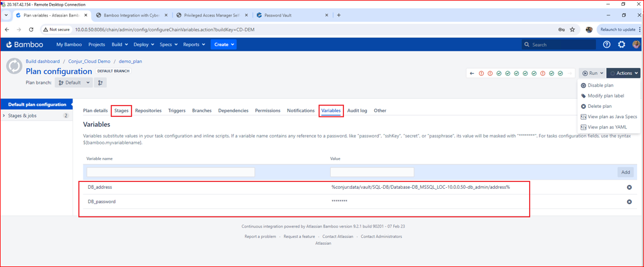
Task: Expand Stages & jobs tree item
Action: 4,116
